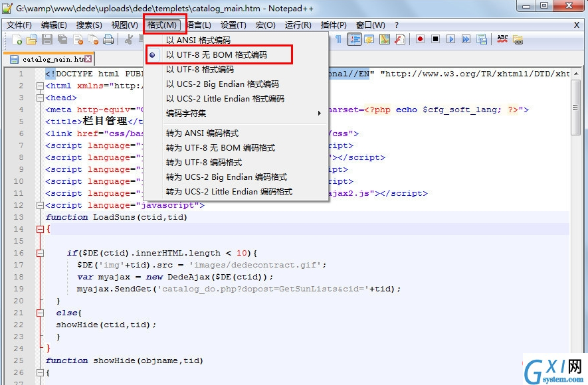Close the 格式(M) menu
The image size is (588, 385).
pyautogui.click(x=161, y=25)
